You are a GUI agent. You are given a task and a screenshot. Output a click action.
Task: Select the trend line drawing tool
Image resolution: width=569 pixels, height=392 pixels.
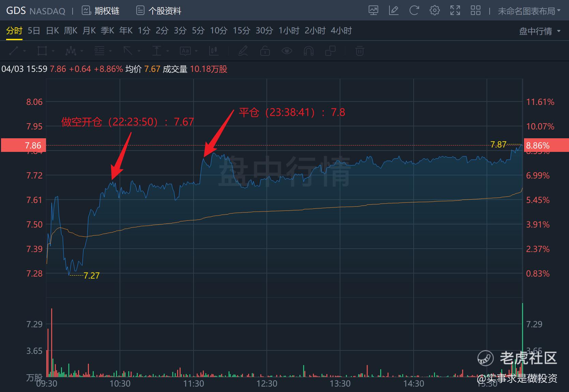click(14, 51)
